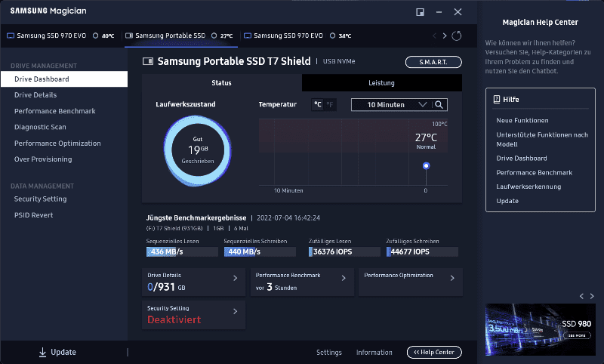This screenshot has height=364, width=604.
Task: Click the Update download arrow icon
Action: click(42, 352)
